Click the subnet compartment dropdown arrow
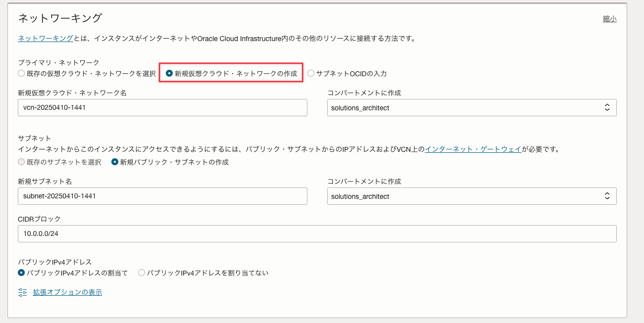This screenshot has height=323, width=644. pyautogui.click(x=607, y=196)
